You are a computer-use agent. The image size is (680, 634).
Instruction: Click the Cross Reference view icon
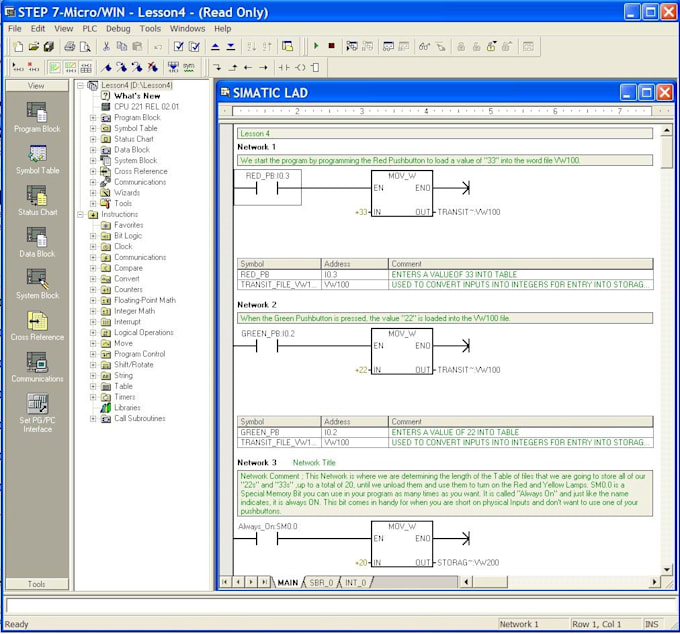(x=36, y=322)
